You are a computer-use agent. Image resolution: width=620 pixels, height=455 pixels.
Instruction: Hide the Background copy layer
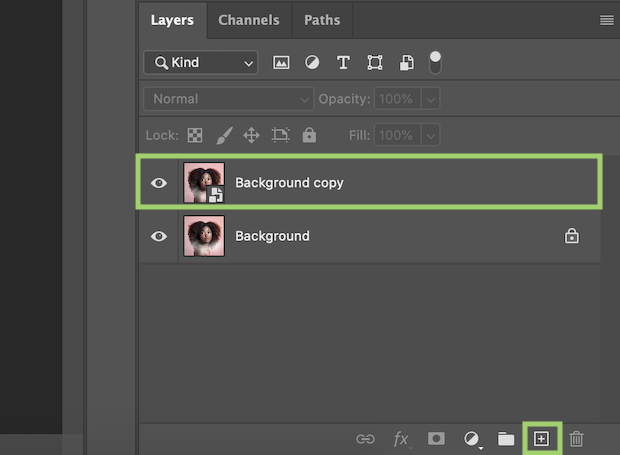pyautogui.click(x=159, y=183)
